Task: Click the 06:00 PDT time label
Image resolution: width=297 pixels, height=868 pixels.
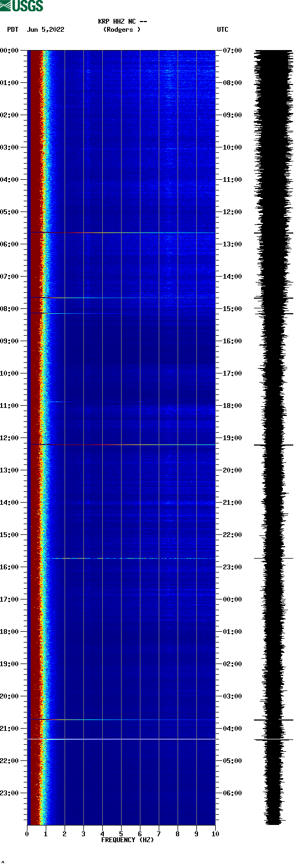Action: 10,244
